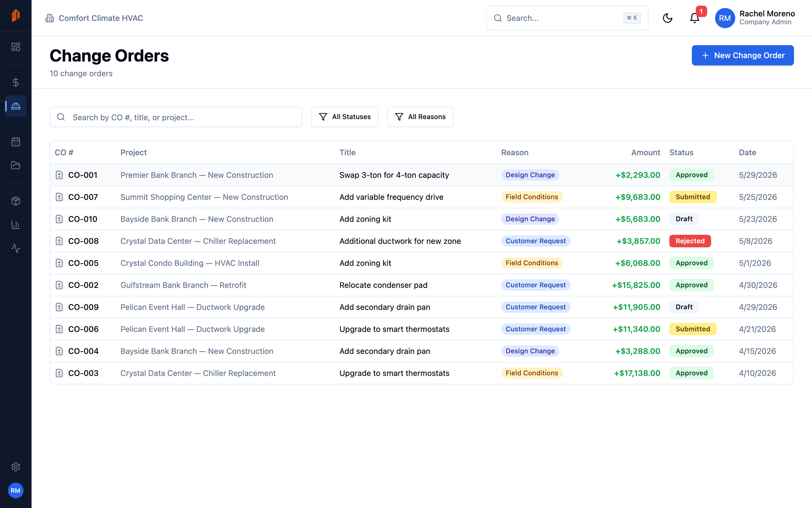
Task: Click the CO-008 number cell
Action: pyautogui.click(x=83, y=241)
